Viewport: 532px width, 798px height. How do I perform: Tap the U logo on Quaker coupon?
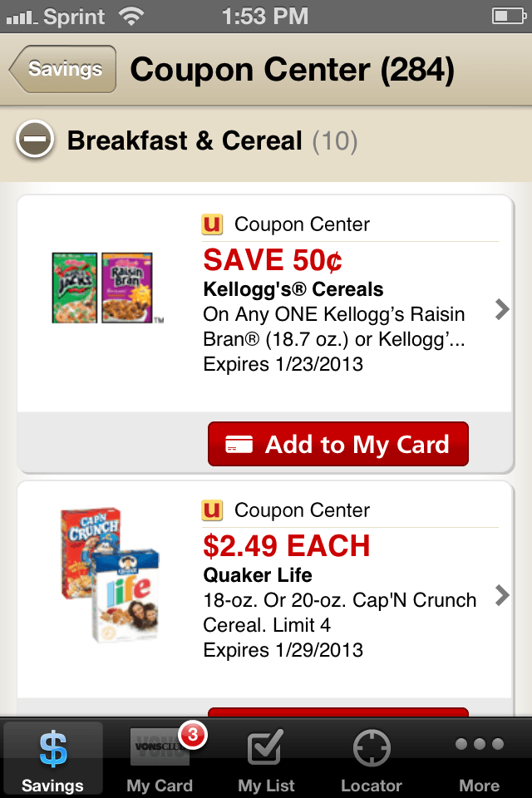212,510
